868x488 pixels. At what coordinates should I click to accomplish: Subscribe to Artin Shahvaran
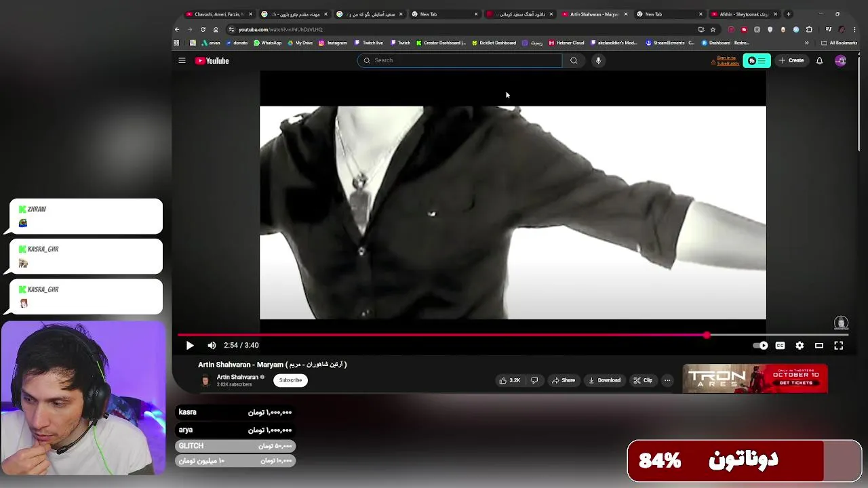pyautogui.click(x=290, y=380)
